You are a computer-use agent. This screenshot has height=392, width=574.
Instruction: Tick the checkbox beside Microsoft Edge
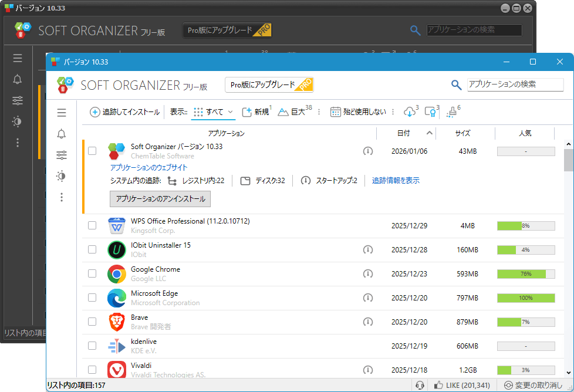[92, 298]
